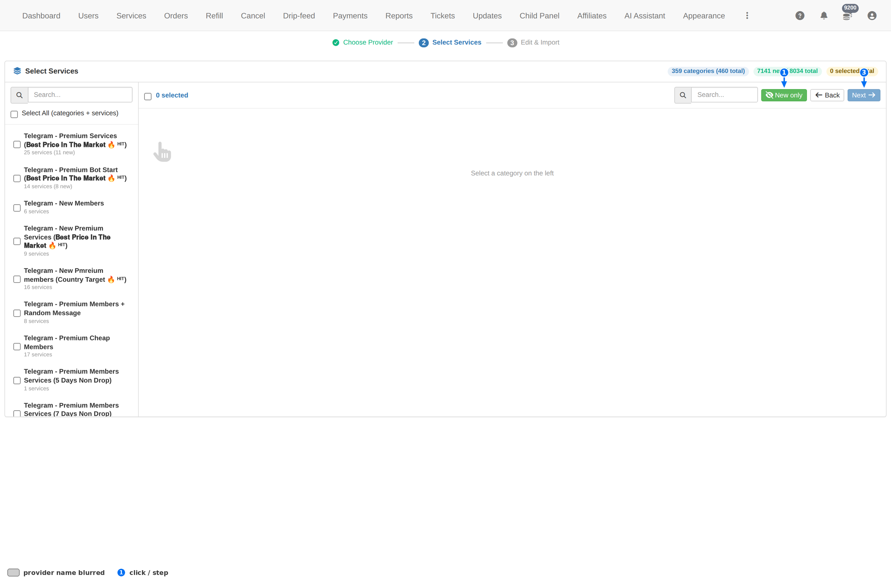Open the Dashboard menu

pos(41,16)
